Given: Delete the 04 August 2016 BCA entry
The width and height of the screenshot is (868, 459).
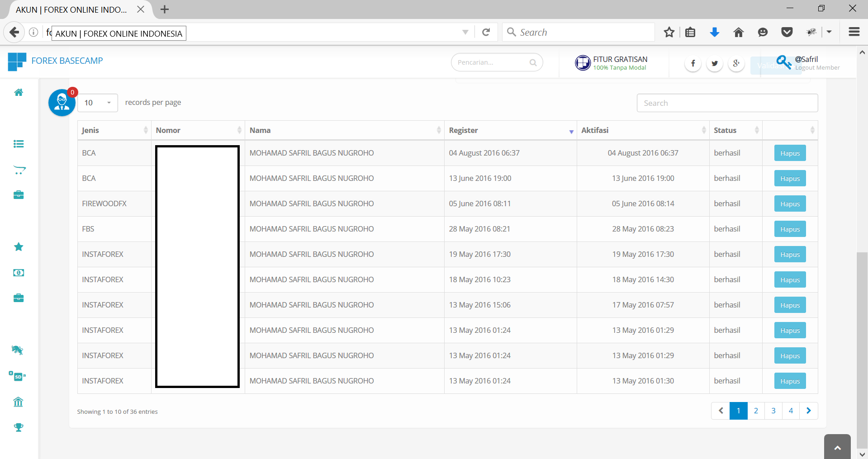Looking at the screenshot, I should (x=790, y=153).
